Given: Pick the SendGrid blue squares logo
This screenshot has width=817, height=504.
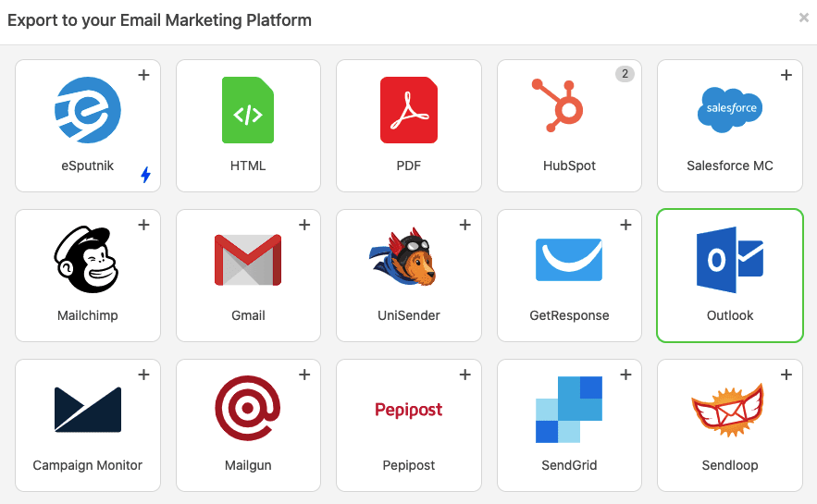Looking at the screenshot, I should click(x=569, y=410).
